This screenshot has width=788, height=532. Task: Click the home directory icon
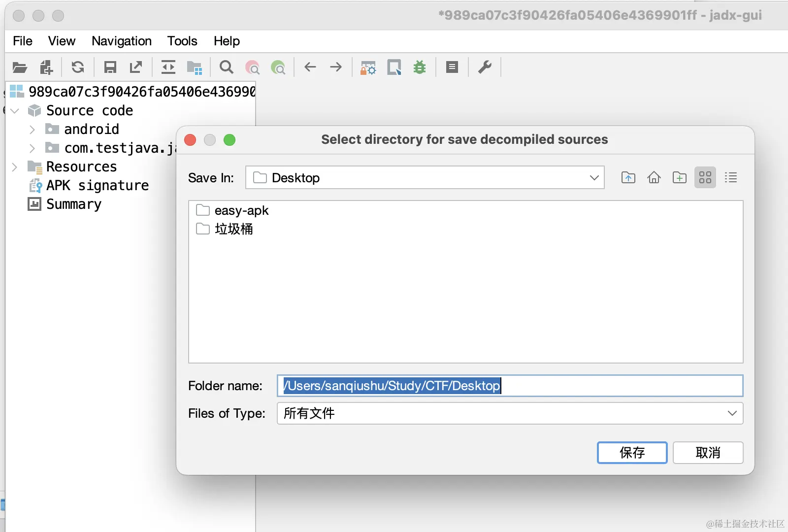coord(654,177)
